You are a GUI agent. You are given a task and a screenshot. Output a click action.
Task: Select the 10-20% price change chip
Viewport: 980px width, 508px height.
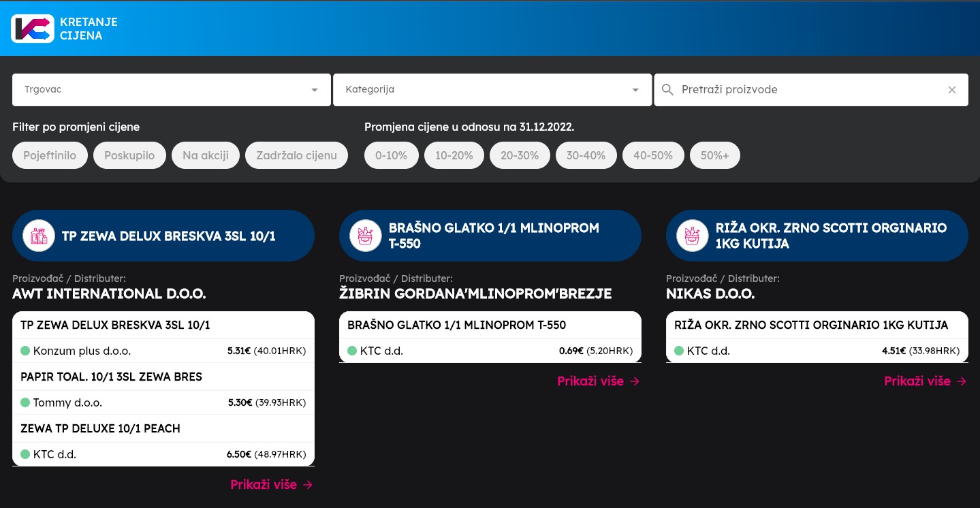pyautogui.click(x=454, y=155)
